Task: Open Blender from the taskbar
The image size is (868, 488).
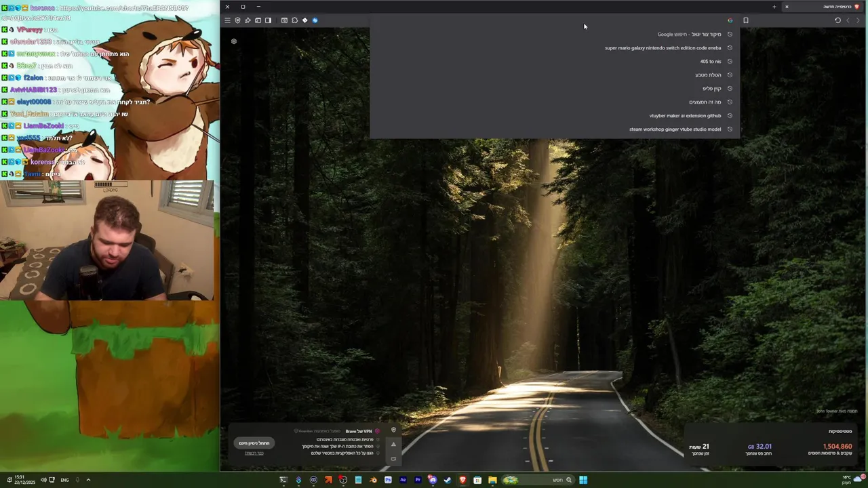Action: coord(373,480)
